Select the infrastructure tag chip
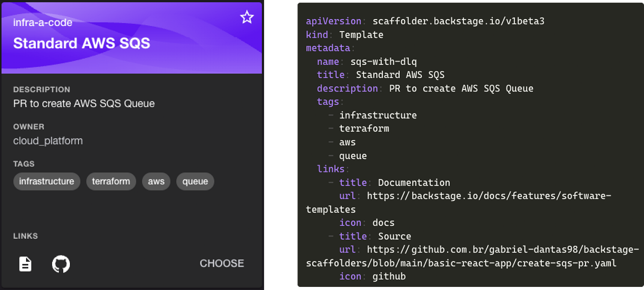 tap(46, 181)
